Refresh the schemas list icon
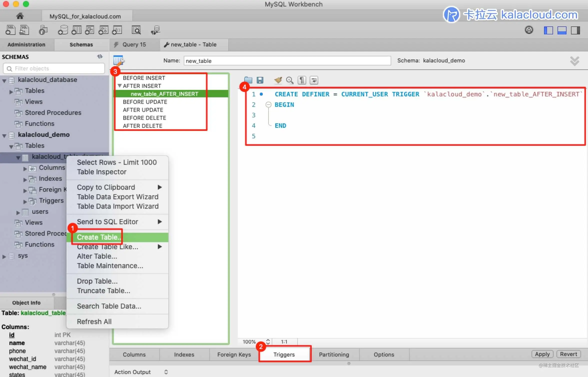The height and width of the screenshot is (377, 588). pos(100,56)
